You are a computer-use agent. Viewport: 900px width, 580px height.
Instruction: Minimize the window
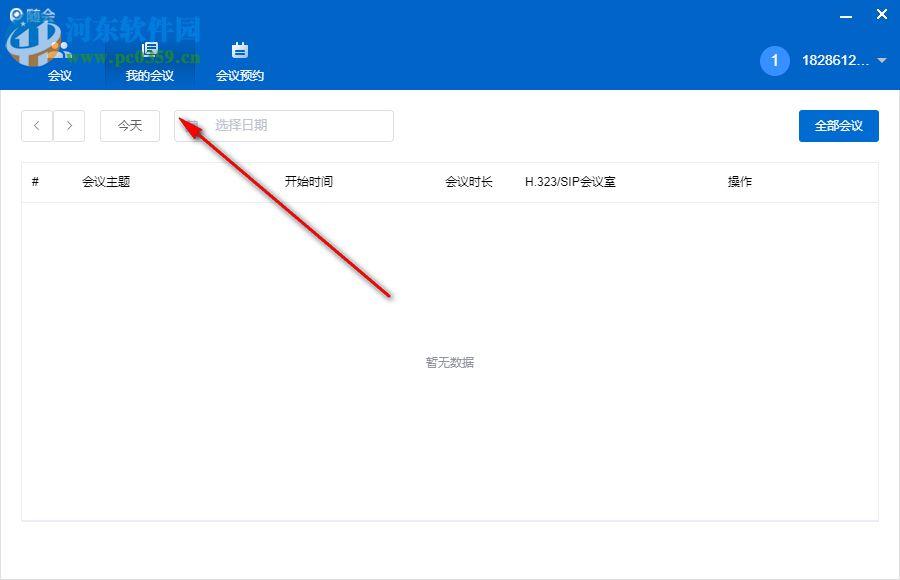[845, 16]
